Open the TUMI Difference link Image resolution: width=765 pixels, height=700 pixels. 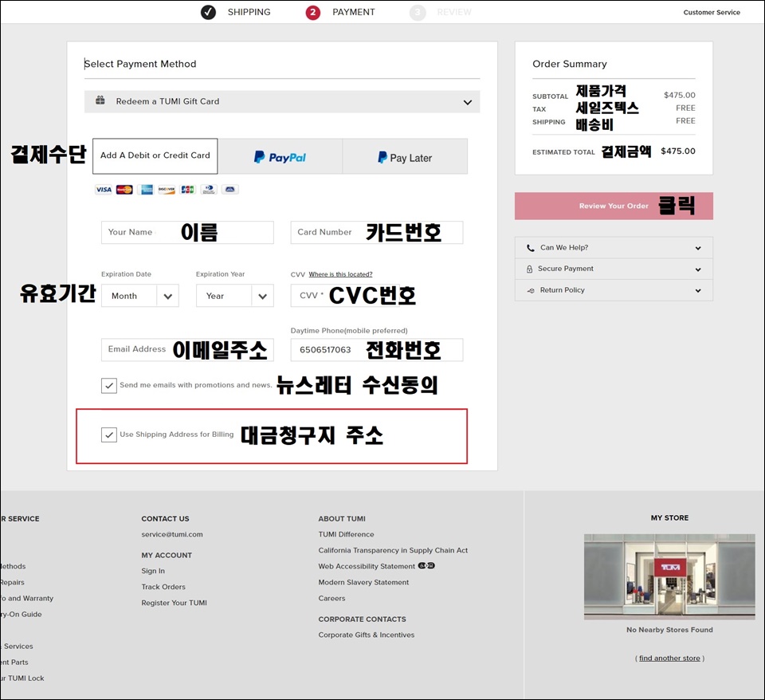pyautogui.click(x=347, y=534)
